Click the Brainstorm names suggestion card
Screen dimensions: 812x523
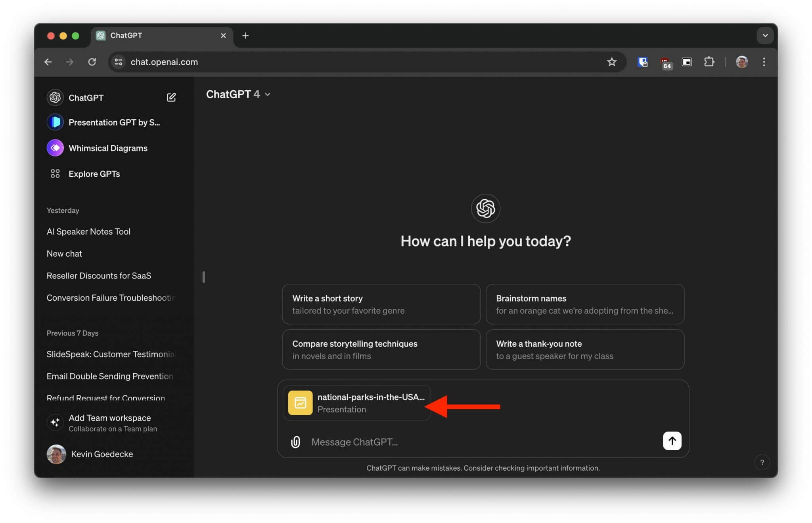pyautogui.click(x=584, y=304)
